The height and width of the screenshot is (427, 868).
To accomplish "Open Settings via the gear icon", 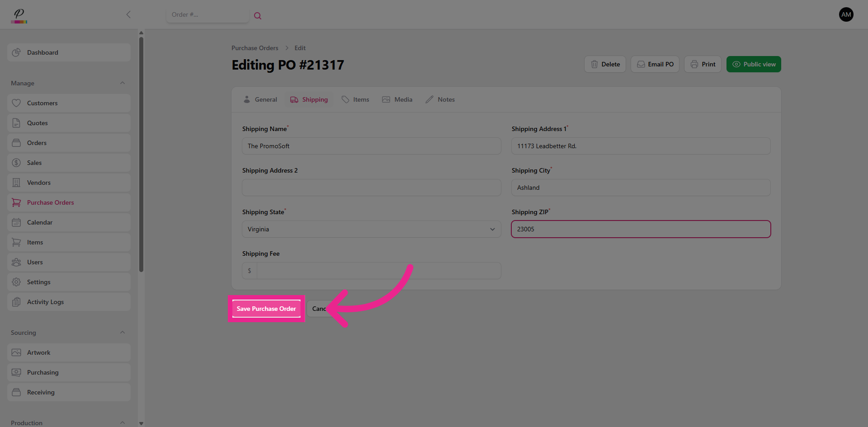I will (16, 282).
